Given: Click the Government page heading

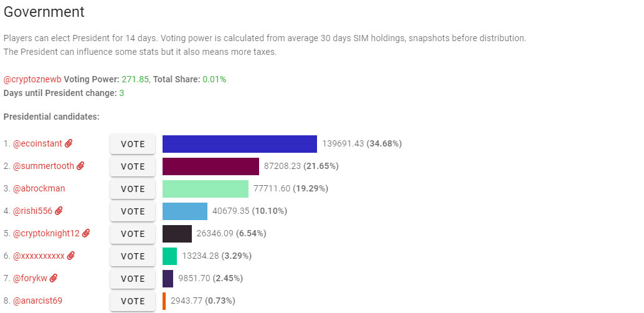Looking at the screenshot, I should [x=44, y=12].
